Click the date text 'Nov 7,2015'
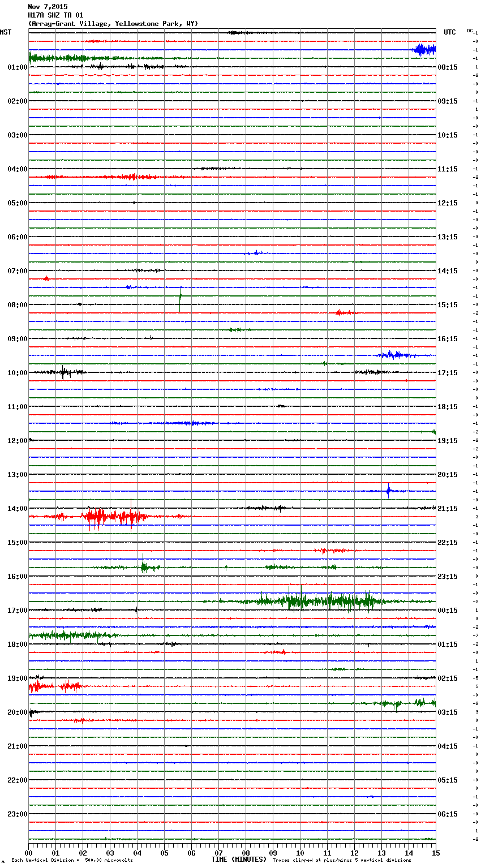Viewport: 481px width, 868px height. (48, 7)
